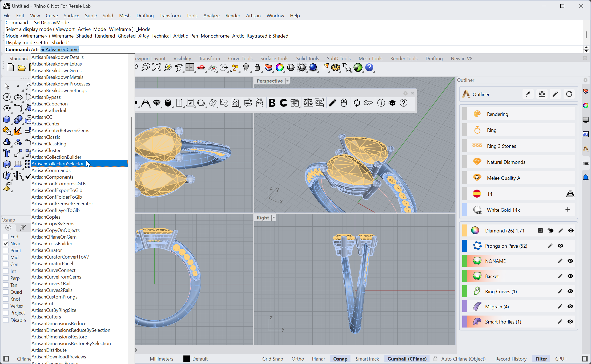Toggle visibility of Diamond (26) 1.71
Screen dimensions: 591x364
pyautogui.click(x=571, y=231)
